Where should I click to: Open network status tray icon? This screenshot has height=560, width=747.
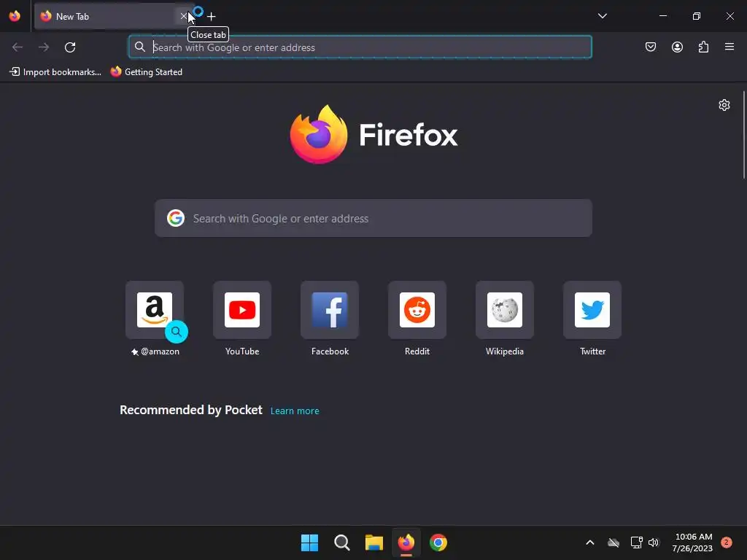(636, 542)
